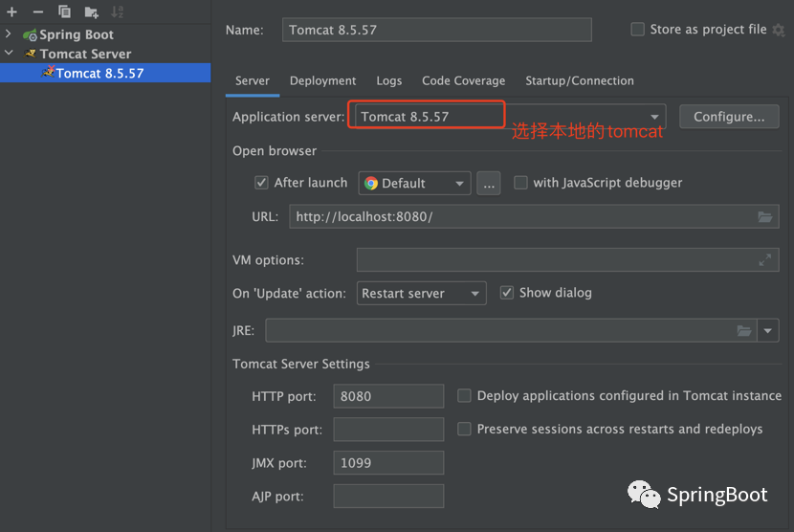Enable Store as project file

pyautogui.click(x=637, y=30)
